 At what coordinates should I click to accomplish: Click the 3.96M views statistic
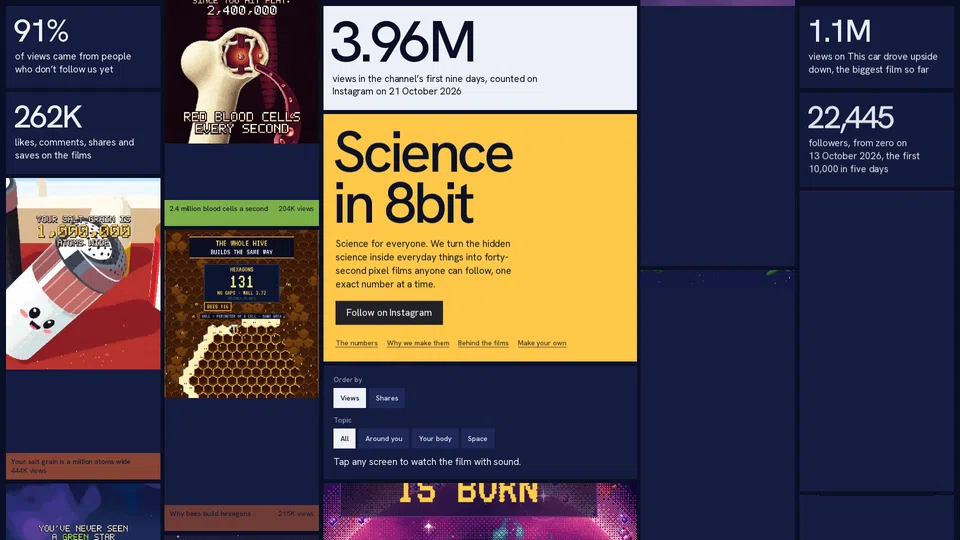[x=480, y=58]
